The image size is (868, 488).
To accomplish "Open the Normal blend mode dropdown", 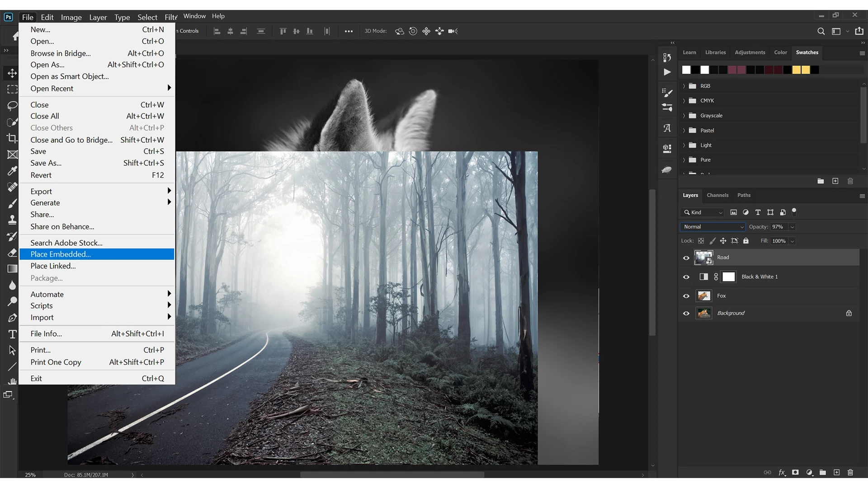I will point(712,227).
